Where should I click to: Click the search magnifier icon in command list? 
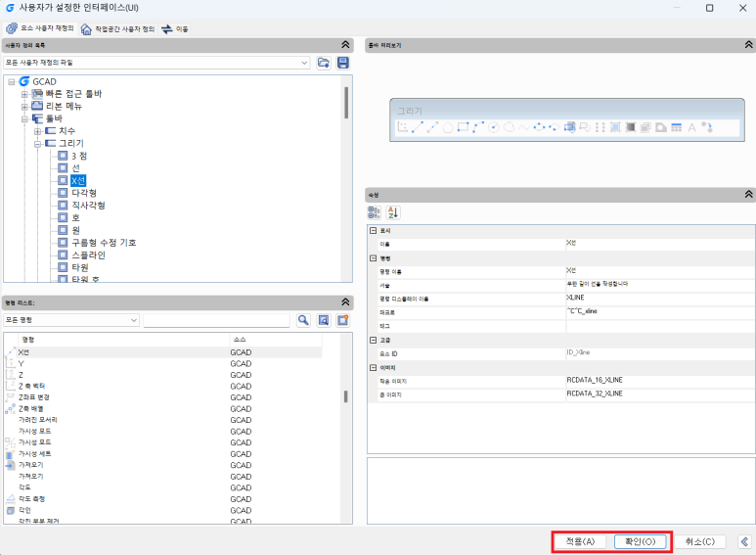tap(303, 320)
